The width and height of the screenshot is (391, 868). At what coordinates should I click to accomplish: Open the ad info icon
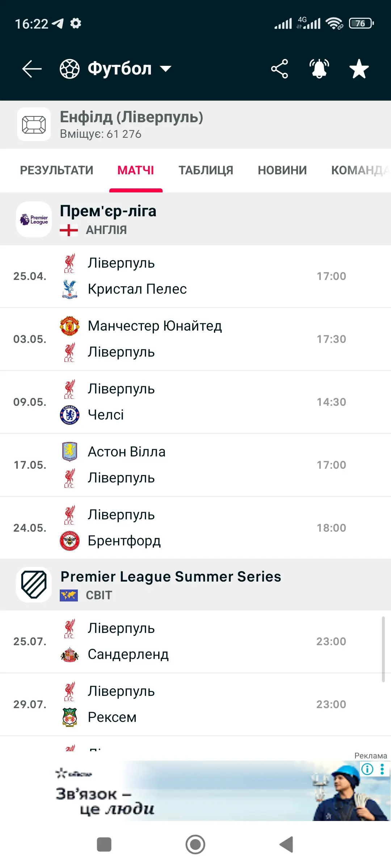pos(367,769)
